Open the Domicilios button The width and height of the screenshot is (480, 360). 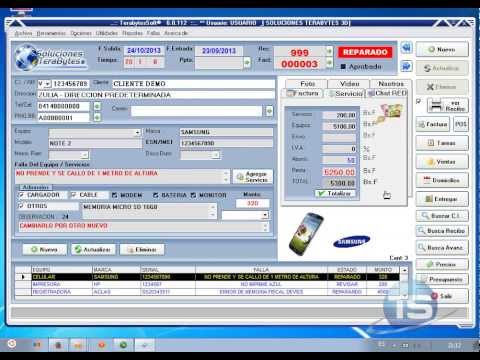(442, 180)
